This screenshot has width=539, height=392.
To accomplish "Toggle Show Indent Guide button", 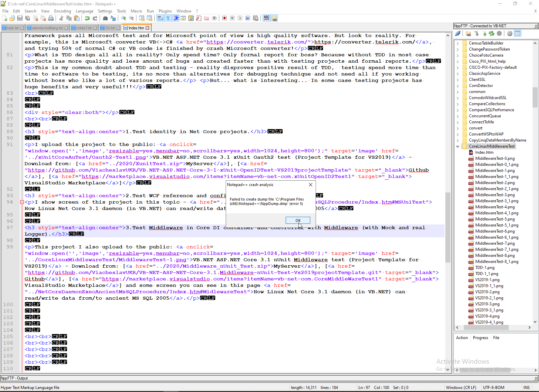I will (x=176, y=18).
